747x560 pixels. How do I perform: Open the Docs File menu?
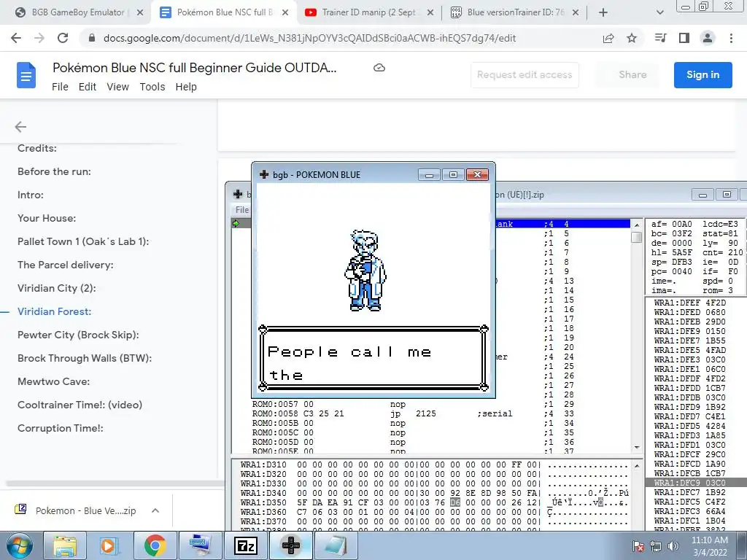click(60, 87)
